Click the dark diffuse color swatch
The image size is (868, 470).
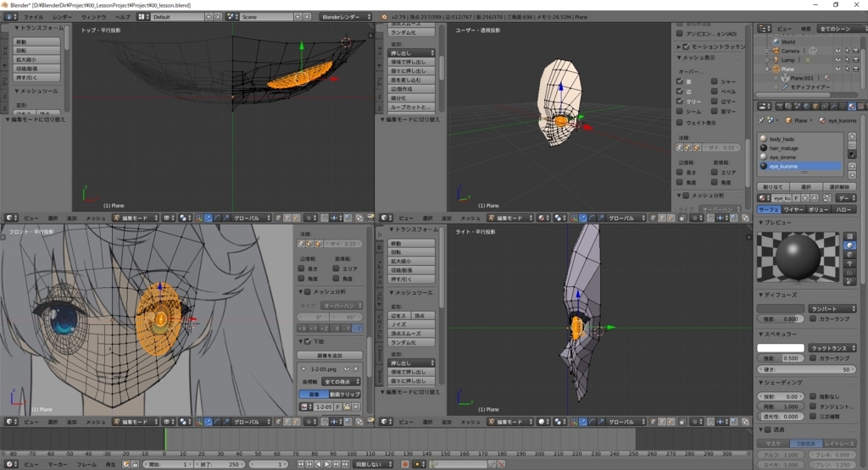point(781,308)
